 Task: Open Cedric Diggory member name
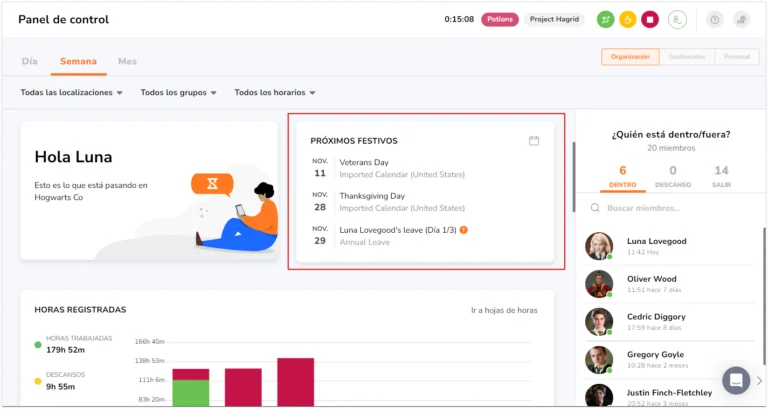(x=656, y=316)
